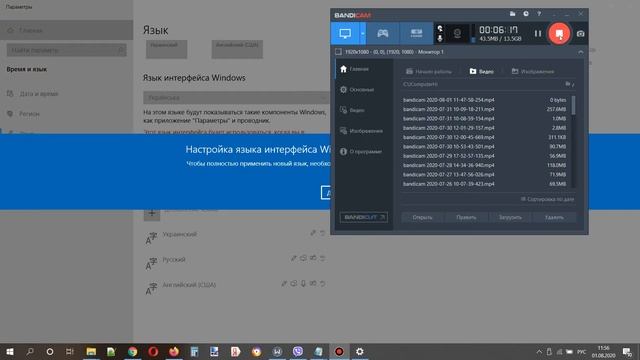
Task: Switch Bandicam to HDMI device recording mode
Action: click(416, 33)
